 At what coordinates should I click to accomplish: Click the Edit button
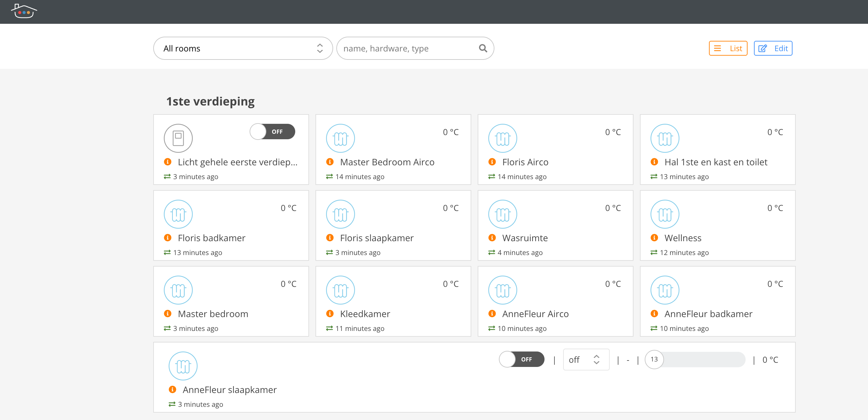[x=773, y=48]
